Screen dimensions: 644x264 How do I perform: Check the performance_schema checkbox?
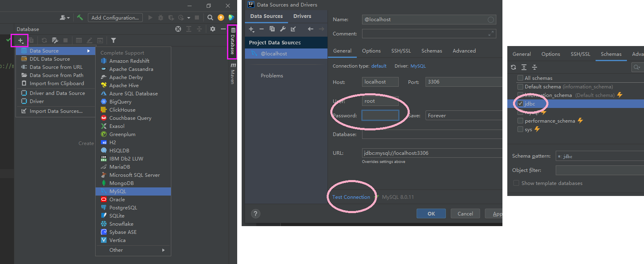pyautogui.click(x=520, y=121)
